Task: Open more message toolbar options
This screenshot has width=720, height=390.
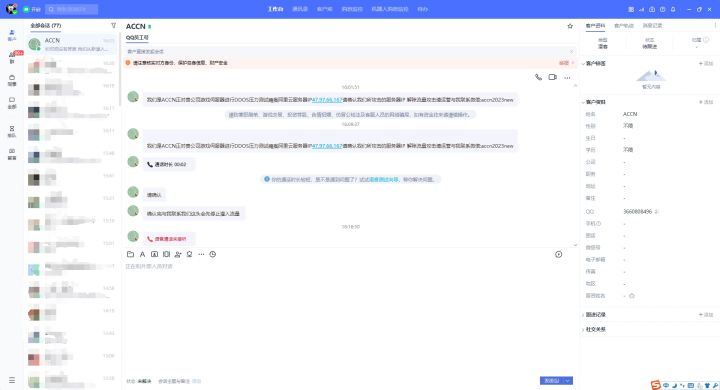Action: 201,254
